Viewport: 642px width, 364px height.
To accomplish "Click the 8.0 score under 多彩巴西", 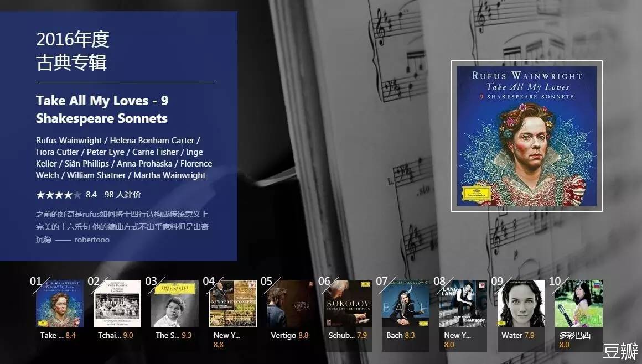I will (564, 345).
